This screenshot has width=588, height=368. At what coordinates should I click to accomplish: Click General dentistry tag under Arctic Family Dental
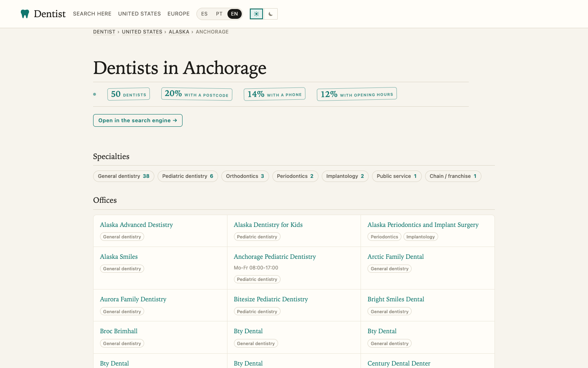pos(390,269)
